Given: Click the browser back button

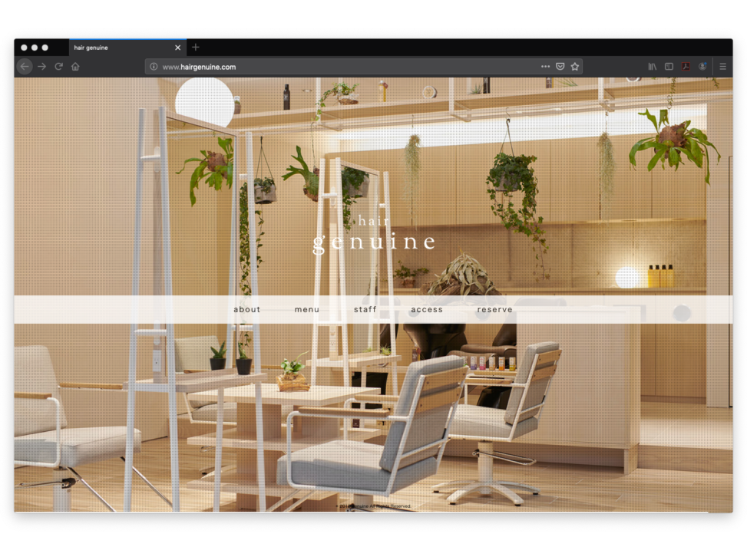Looking at the screenshot, I should [25, 67].
